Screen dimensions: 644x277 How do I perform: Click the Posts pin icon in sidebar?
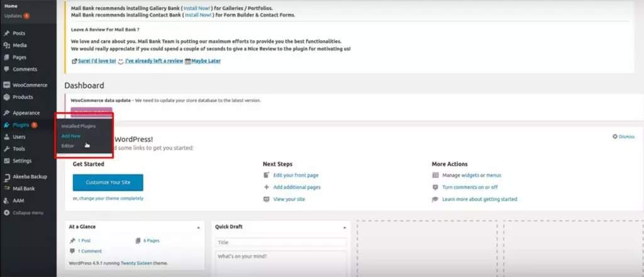click(x=6, y=33)
